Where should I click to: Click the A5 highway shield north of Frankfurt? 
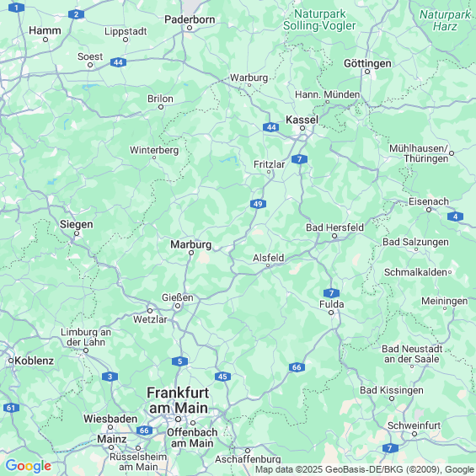pos(179,361)
